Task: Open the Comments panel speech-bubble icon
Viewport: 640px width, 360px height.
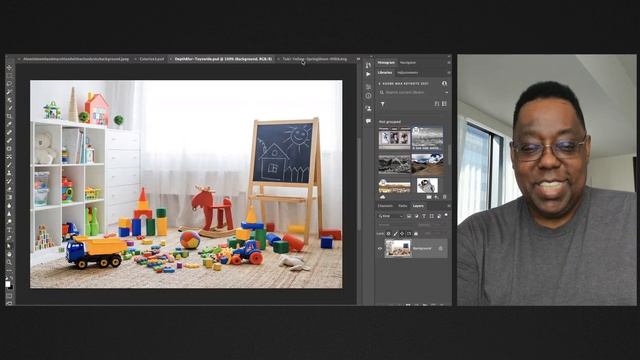Action: (368, 121)
